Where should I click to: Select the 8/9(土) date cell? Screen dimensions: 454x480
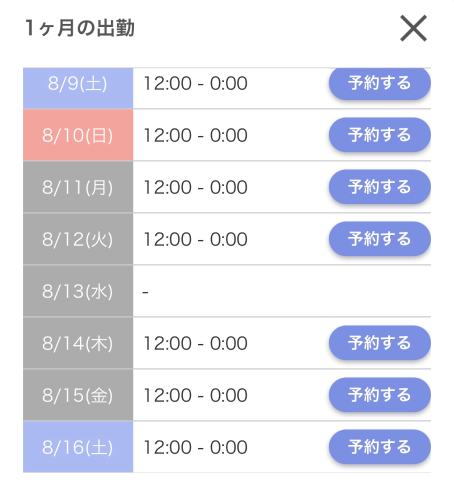(x=78, y=88)
